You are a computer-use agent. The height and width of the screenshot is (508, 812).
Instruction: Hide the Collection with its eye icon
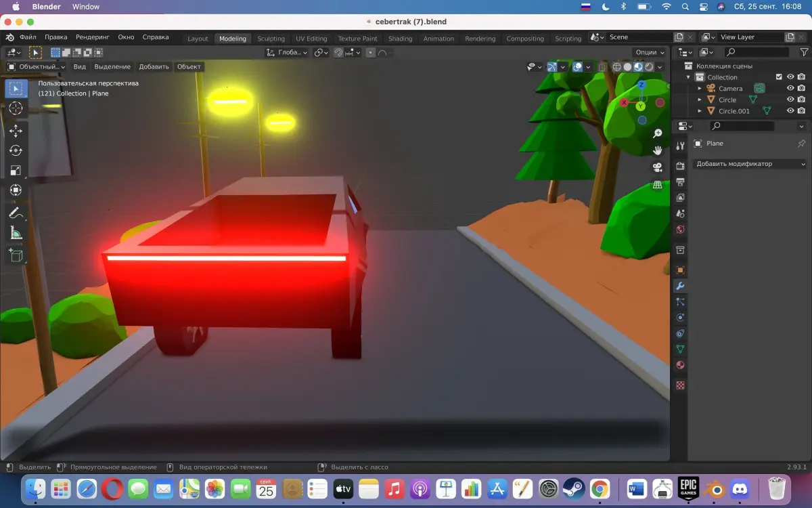[790, 77]
